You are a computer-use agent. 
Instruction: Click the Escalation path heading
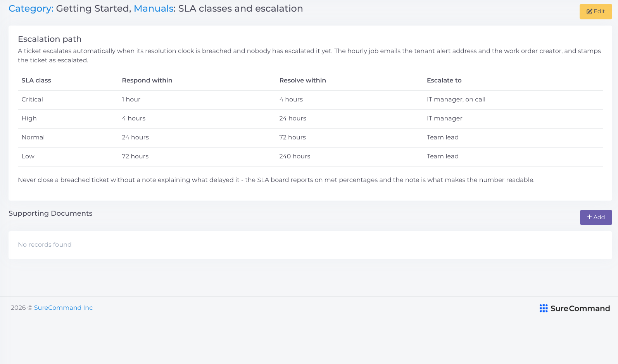pyautogui.click(x=50, y=39)
